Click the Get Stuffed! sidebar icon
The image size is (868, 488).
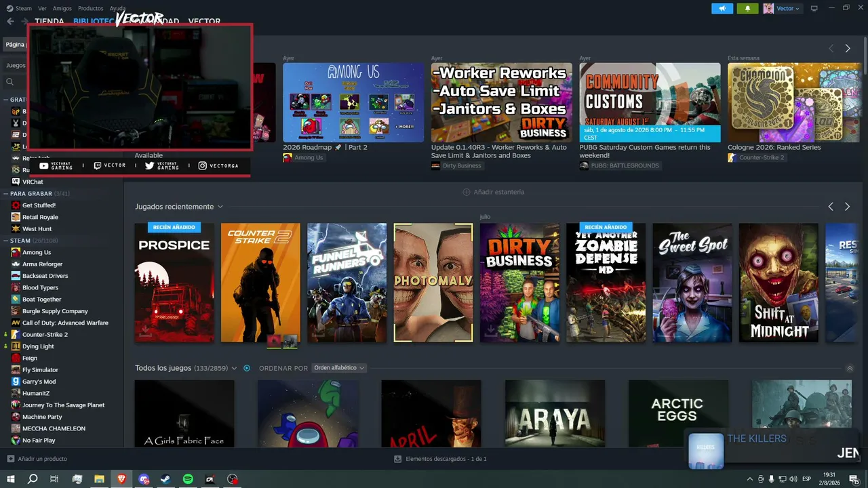tap(16, 205)
